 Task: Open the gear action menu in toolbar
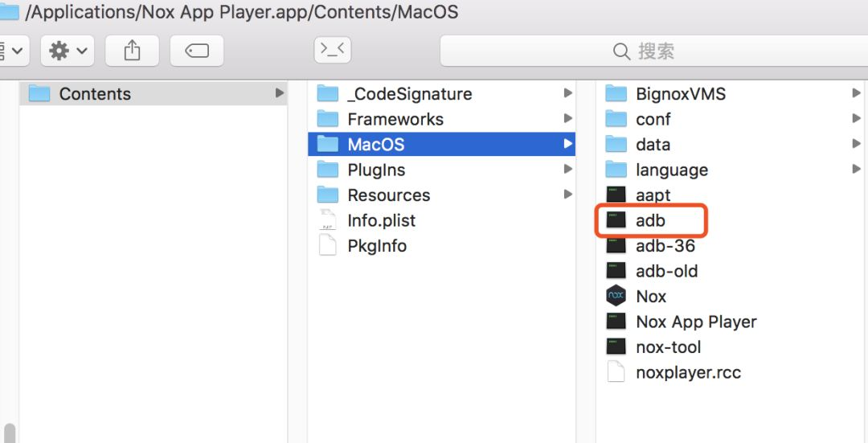pyautogui.click(x=68, y=51)
